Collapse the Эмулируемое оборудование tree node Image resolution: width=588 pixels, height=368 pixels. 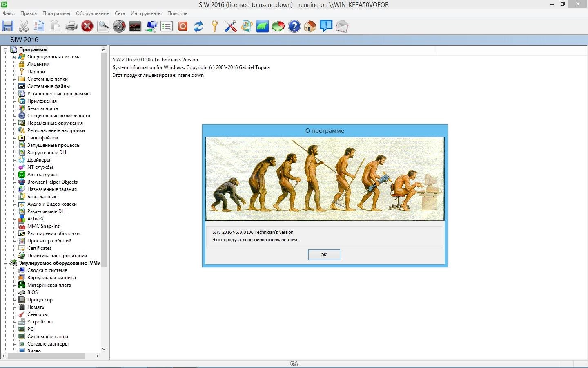pyautogui.click(x=6, y=263)
